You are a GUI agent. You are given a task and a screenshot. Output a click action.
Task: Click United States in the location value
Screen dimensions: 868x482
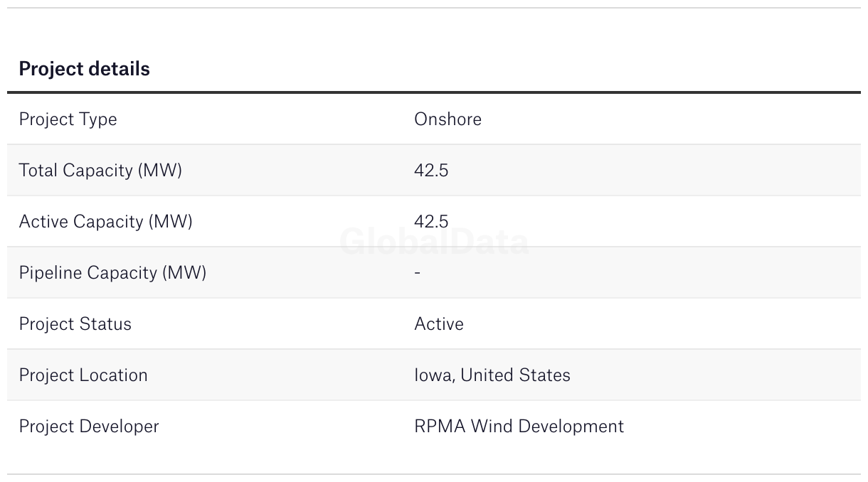tap(516, 375)
